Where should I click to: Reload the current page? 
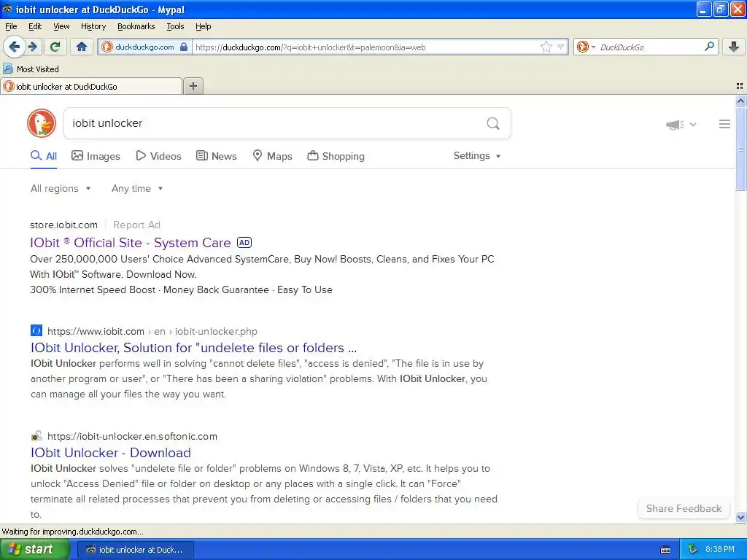pos(55,47)
